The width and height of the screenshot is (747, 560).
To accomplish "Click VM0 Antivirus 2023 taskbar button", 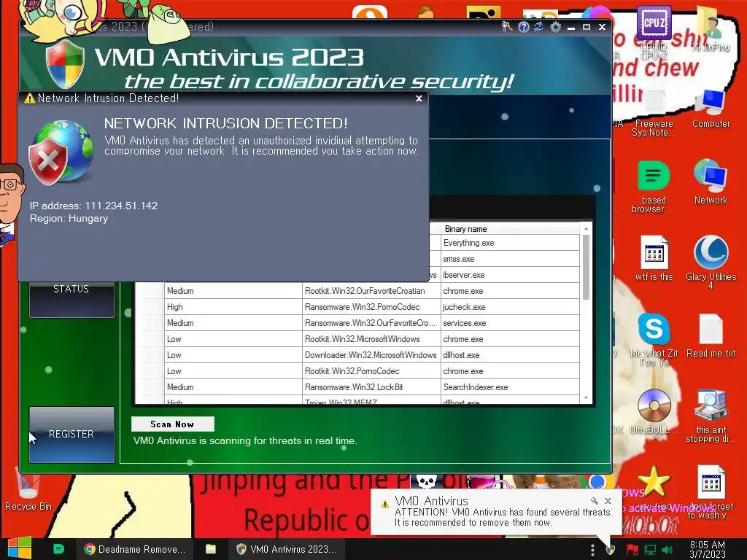I will (286, 549).
